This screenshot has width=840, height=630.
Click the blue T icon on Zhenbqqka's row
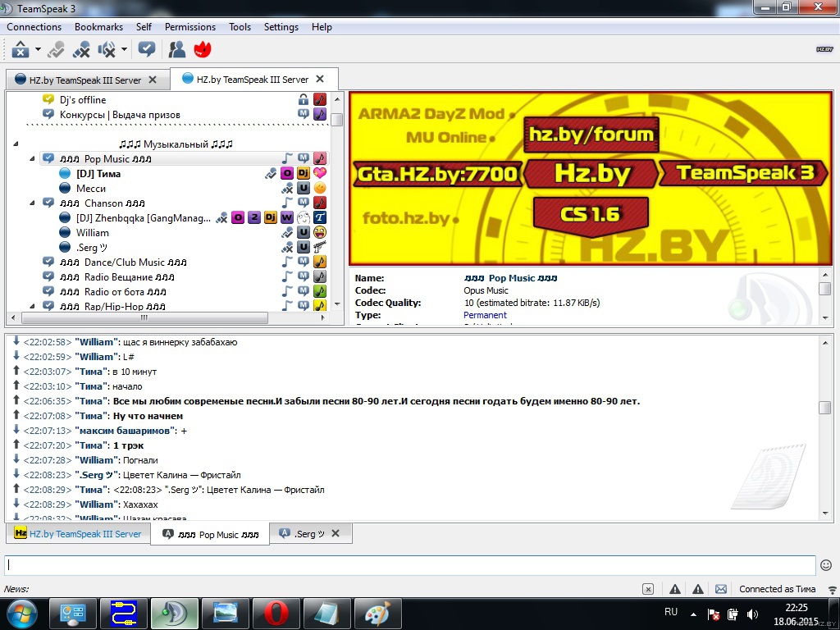[x=320, y=217]
